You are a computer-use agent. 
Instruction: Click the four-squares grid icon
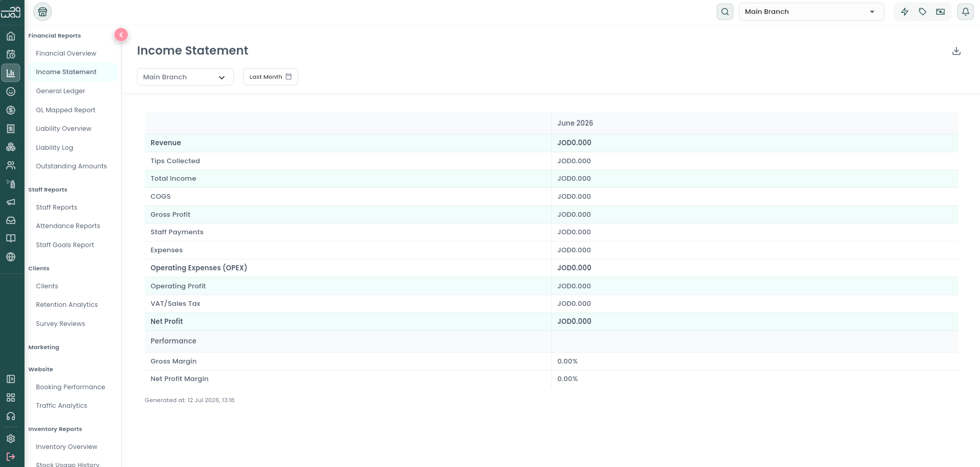point(11,397)
